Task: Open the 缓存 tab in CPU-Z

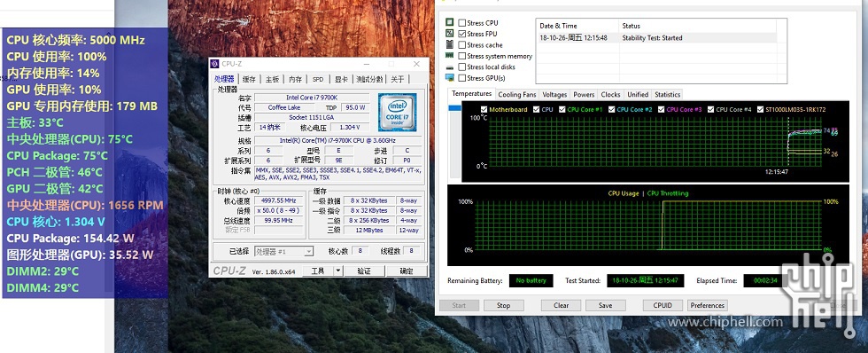Action: (249, 80)
